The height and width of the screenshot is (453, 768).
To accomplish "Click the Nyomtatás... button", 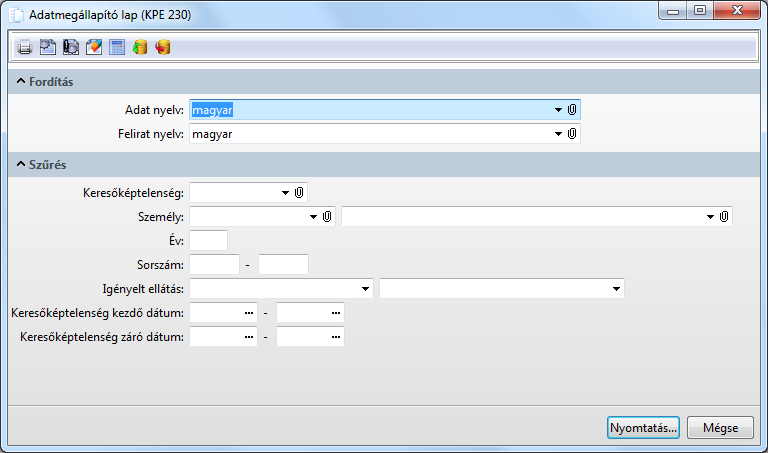I will pyautogui.click(x=643, y=428).
